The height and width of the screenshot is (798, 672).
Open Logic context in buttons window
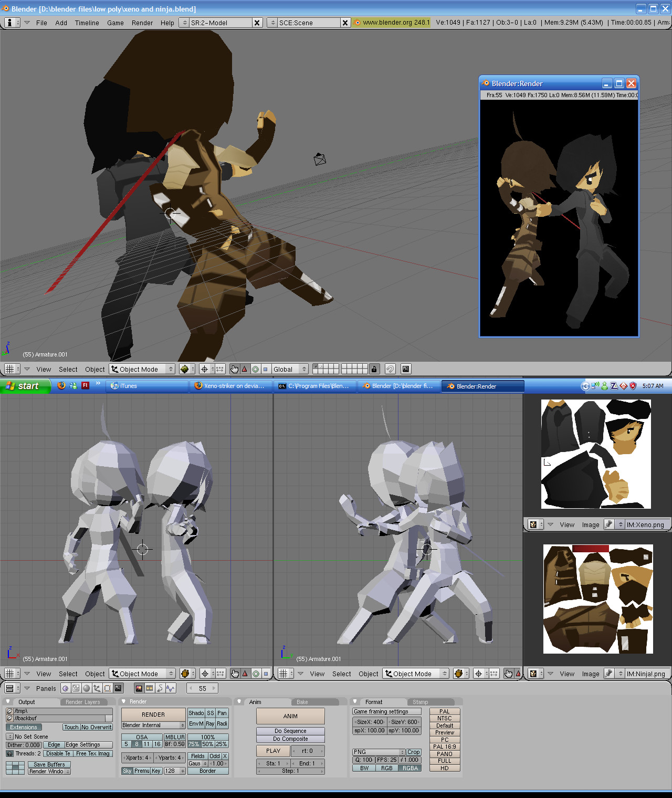65,688
